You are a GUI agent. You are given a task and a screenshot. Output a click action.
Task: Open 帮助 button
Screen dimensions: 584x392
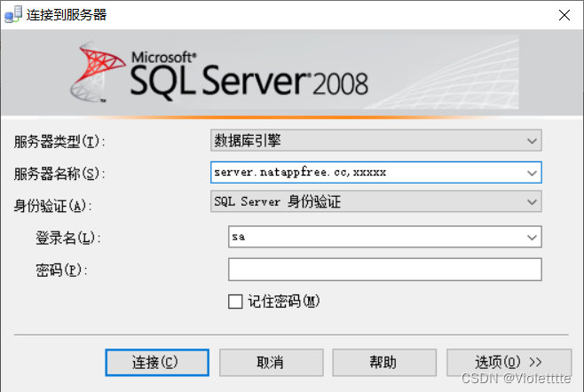tap(384, 362)
